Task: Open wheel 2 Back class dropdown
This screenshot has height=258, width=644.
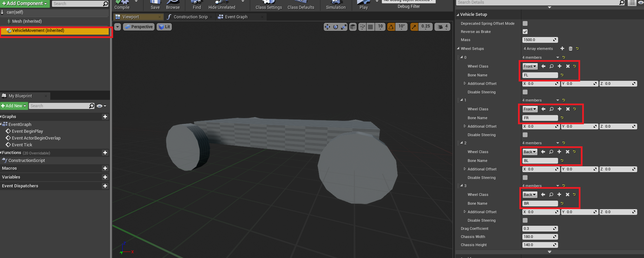Action: [x=530, y=152]
